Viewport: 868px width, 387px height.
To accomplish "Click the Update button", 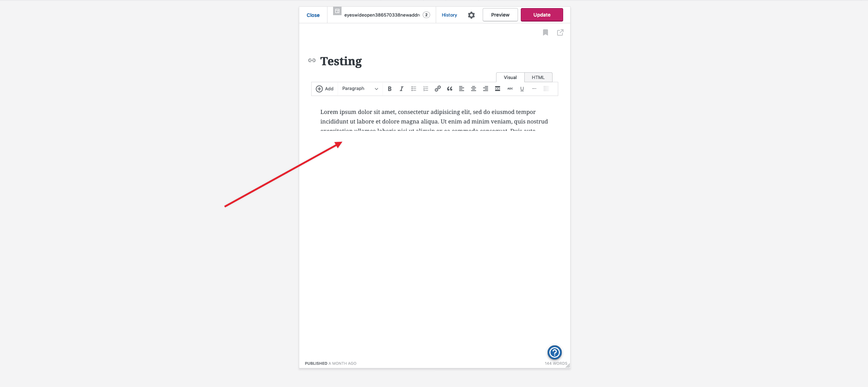I will (x=542, y=14).
